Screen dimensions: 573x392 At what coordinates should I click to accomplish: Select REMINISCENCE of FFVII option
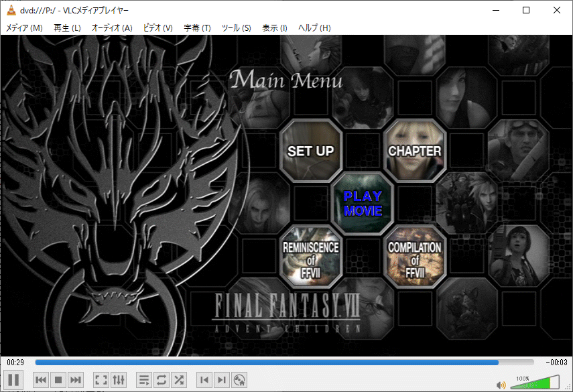[311, 257]
